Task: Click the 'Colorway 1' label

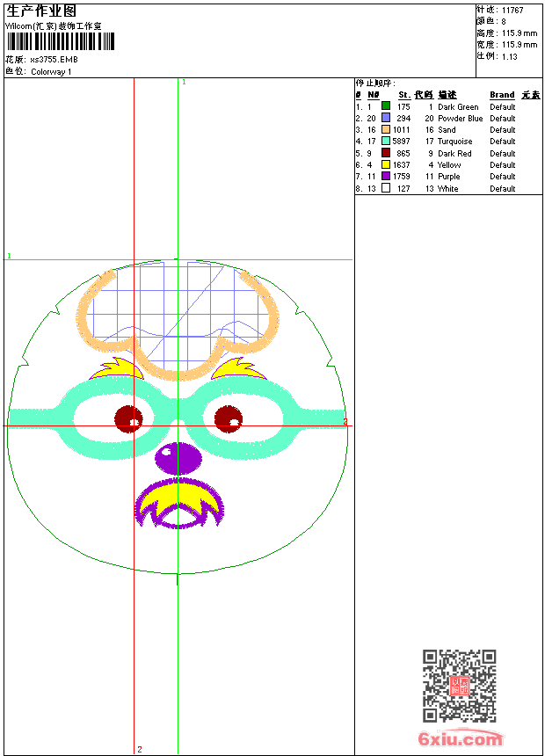Action: [51, 72]
